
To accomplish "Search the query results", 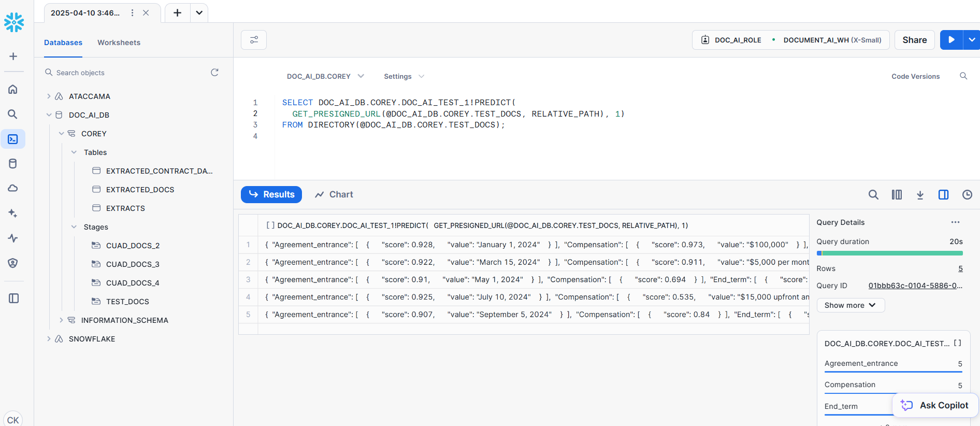I will point(873,195).
